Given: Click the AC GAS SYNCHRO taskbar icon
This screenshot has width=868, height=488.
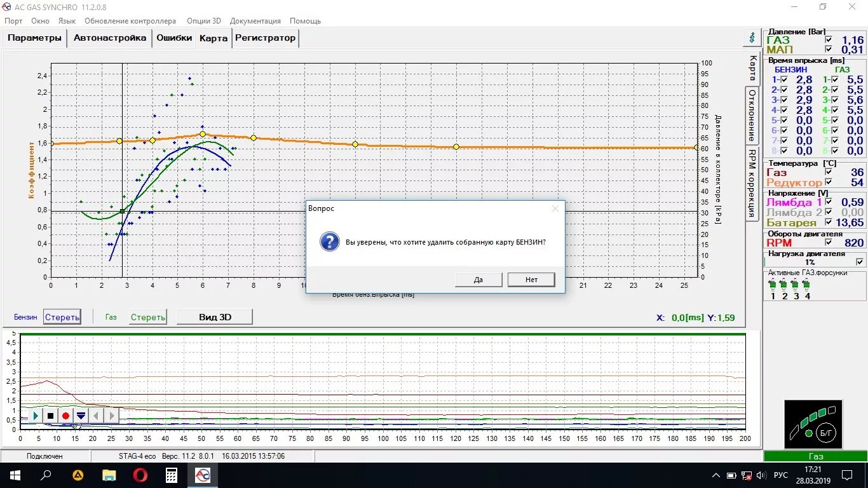Looking at the screenshot, I should 203,475.
